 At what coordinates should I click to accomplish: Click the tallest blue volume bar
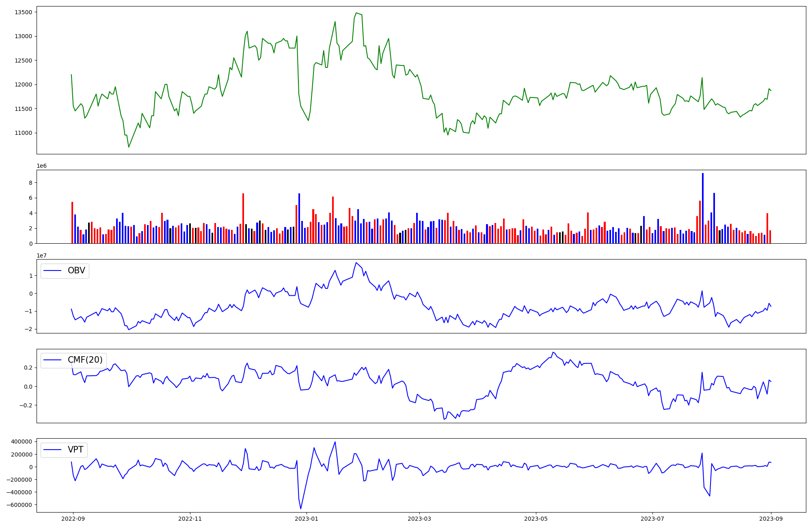point(703,208)
